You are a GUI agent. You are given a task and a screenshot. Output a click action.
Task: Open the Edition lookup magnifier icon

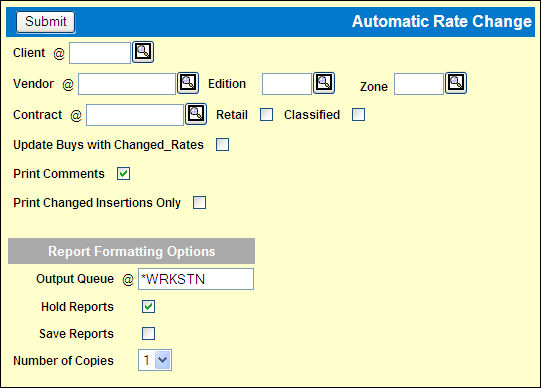coord(324,83)
